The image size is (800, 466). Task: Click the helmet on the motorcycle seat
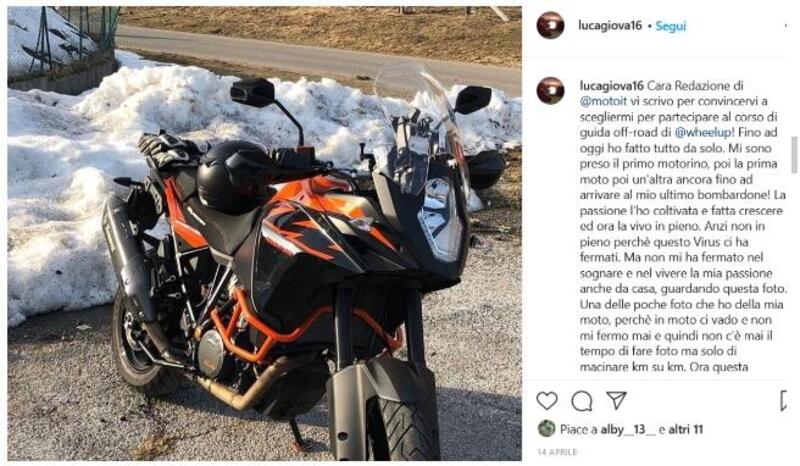(232, 176)
